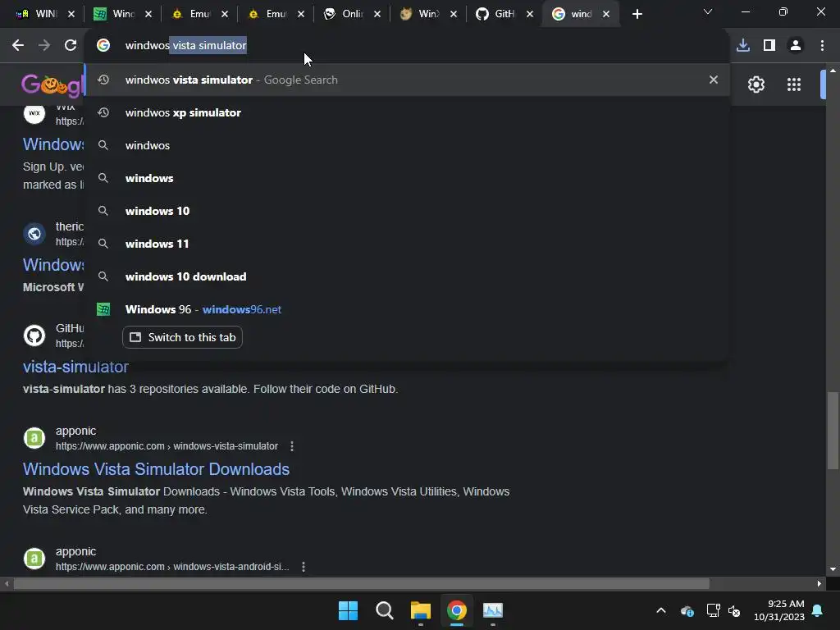Open Chrome downloads icon
Screen dimensions: 840x630
click(x=743, y=46)
